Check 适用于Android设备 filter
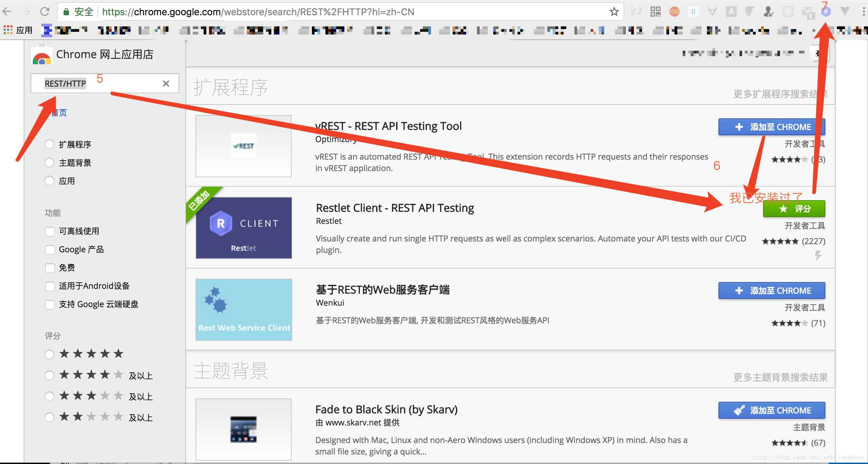This screenshot has width=868, height=464. 50,286
